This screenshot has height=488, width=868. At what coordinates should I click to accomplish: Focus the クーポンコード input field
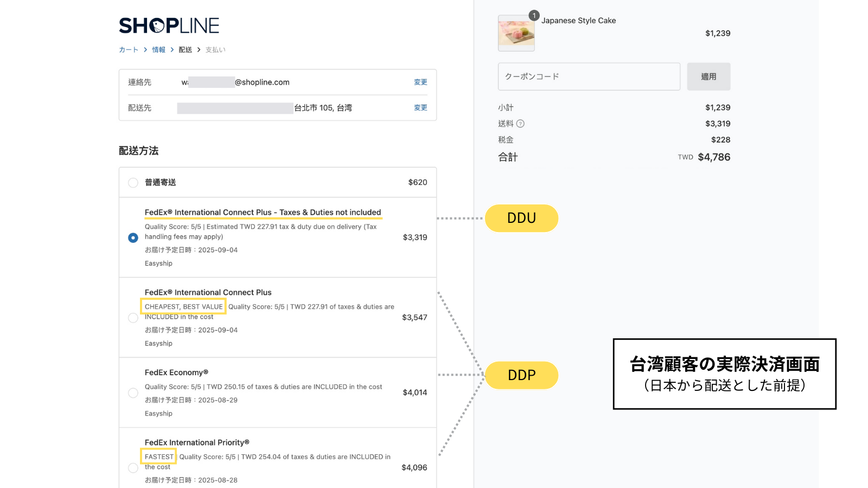pyautogui.click(x=589, y=76)
